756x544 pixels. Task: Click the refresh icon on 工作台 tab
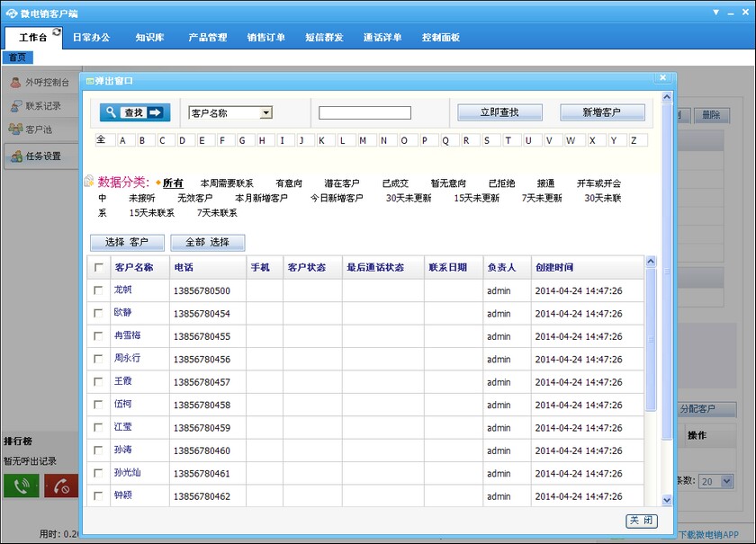(57, 31)
